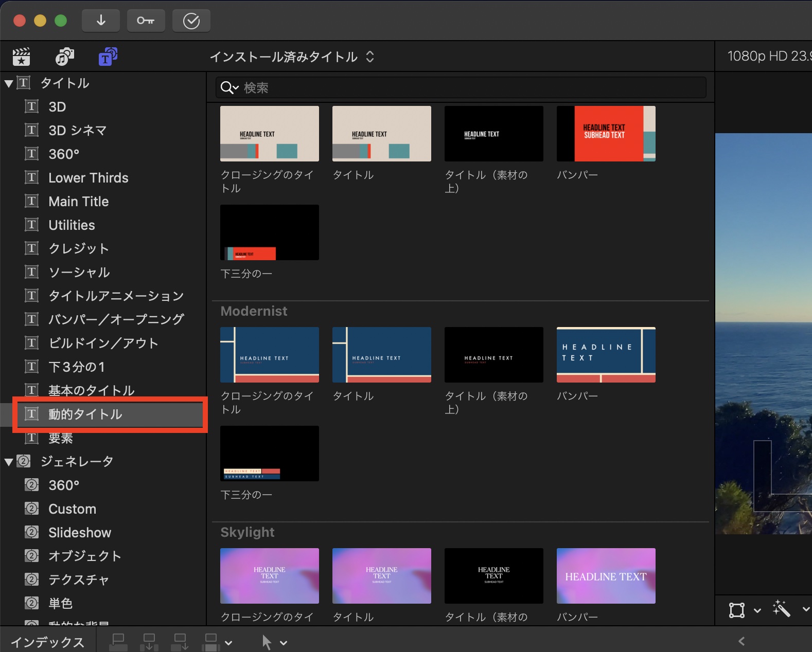Choose Slideshow under generators

coord(80,533)
